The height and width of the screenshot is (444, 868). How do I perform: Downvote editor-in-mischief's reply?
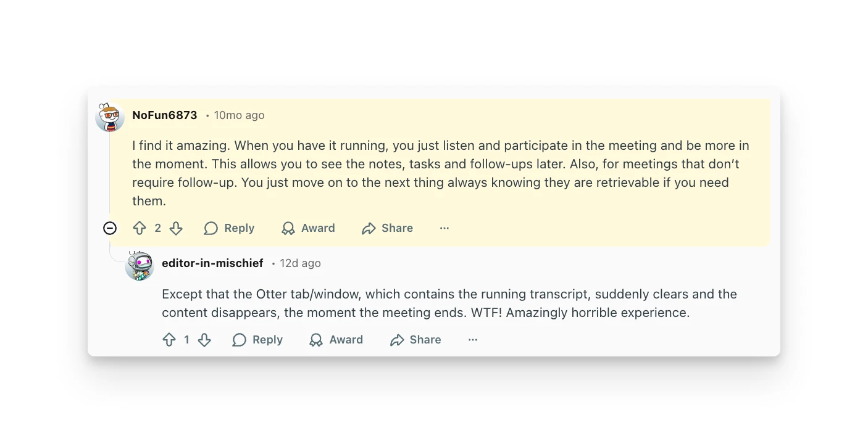204,340
